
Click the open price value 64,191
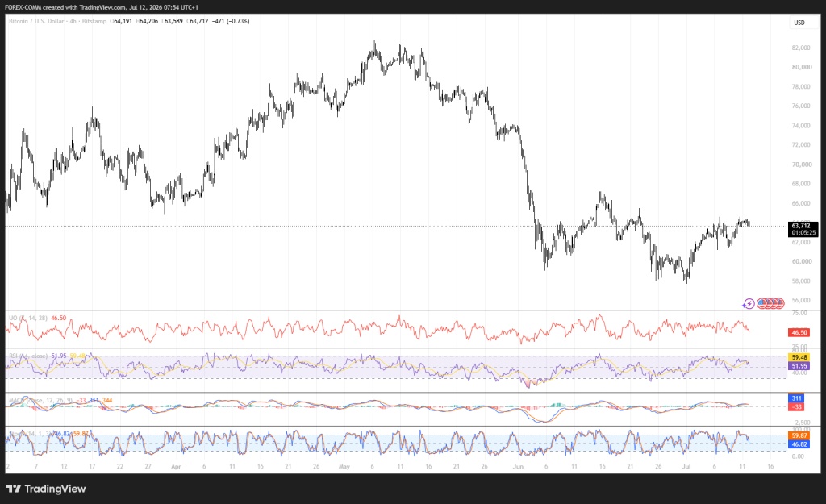pos(122,21)
